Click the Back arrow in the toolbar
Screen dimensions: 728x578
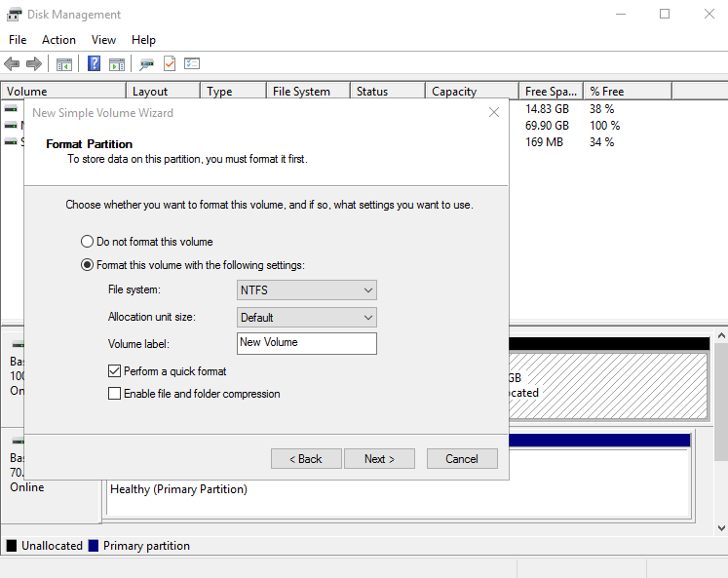[12, 64]
